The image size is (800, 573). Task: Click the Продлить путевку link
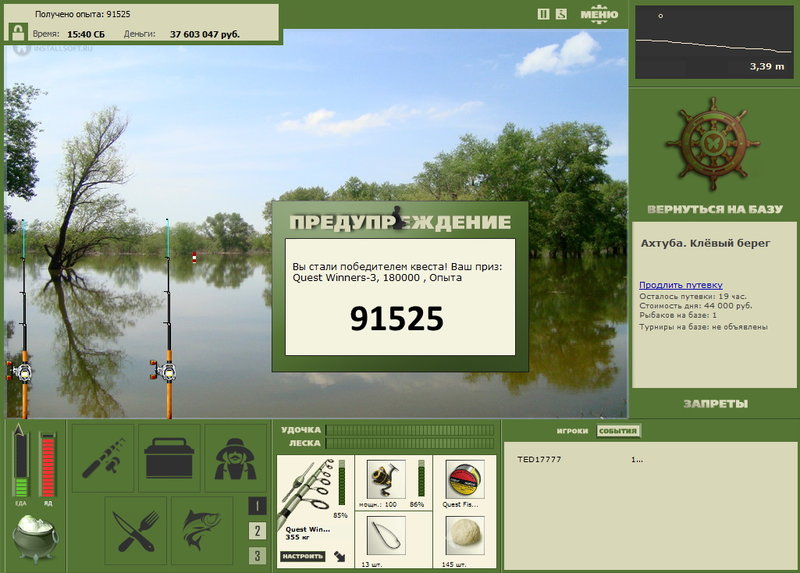pyautogui.click(x=681, y=285)
